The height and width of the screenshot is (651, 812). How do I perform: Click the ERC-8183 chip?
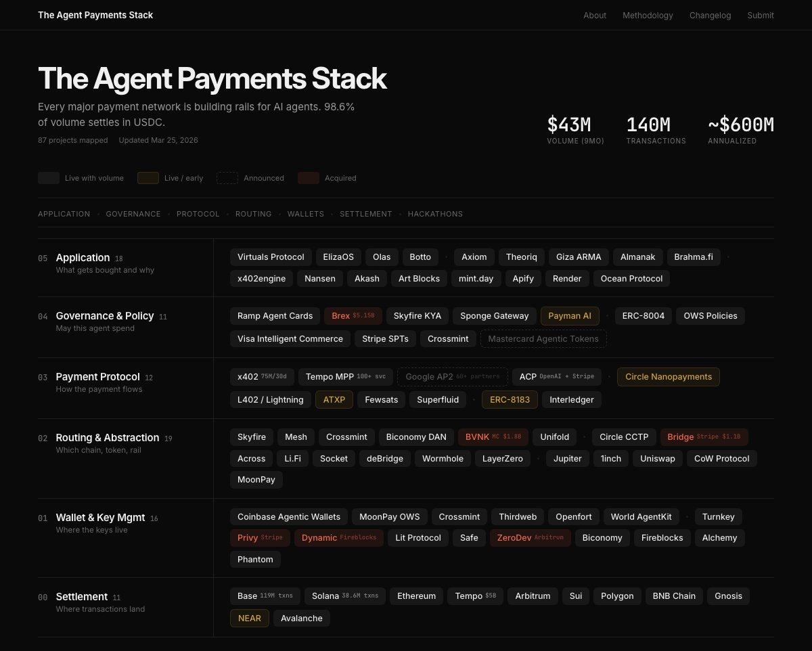click(510, 400)
